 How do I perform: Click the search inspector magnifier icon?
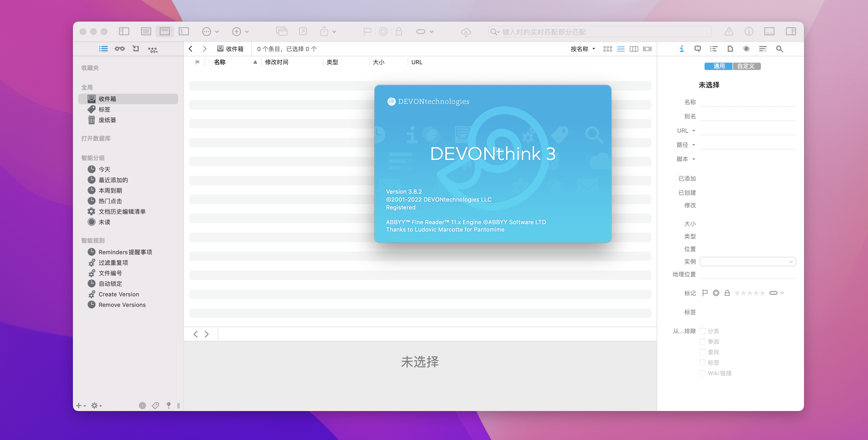[779, 49]
